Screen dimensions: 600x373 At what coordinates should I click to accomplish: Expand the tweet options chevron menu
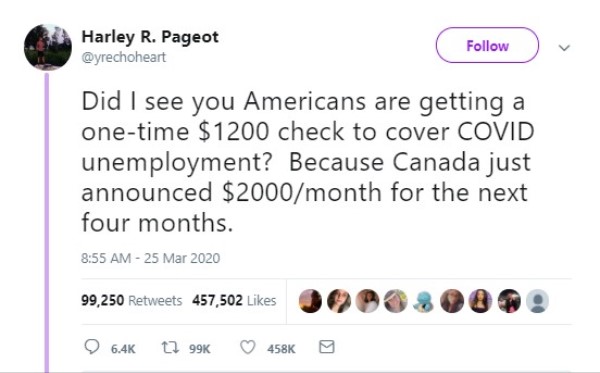tap(564, 48)
